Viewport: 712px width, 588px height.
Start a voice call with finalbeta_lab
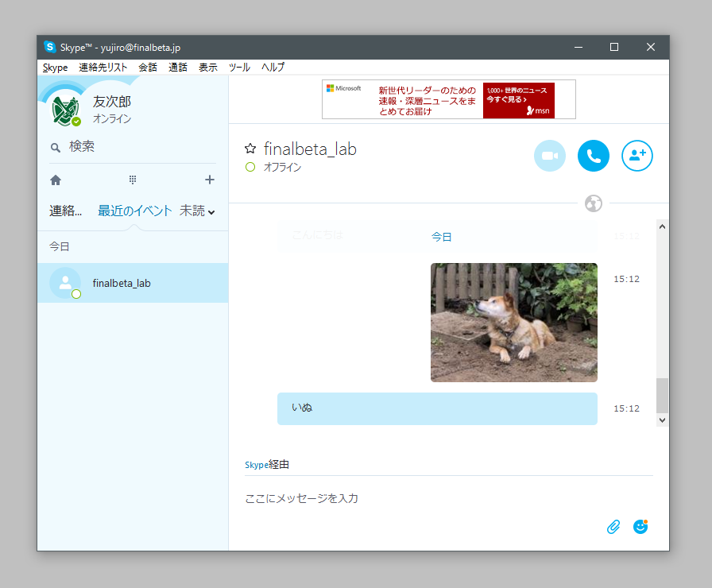[593, 156]
